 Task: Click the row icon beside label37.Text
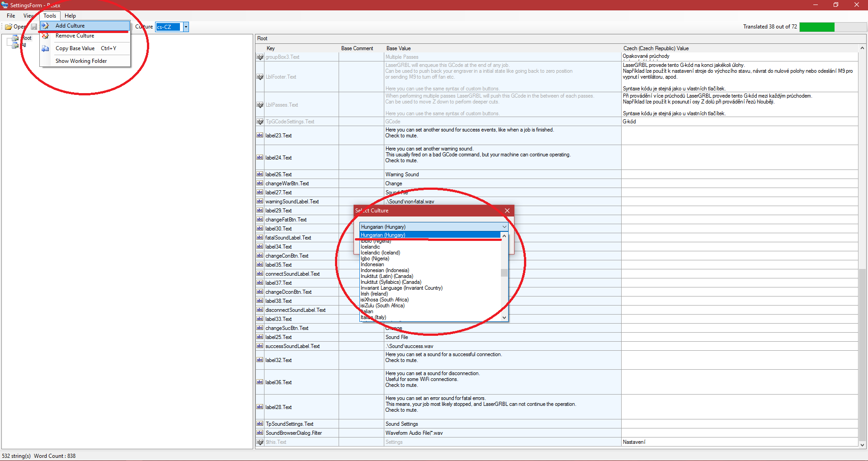[x=260, y=282]
